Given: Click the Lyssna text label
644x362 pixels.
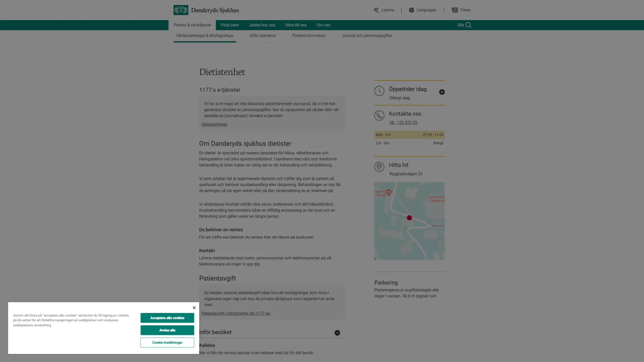Looking at the screenshot, I should [x=387, y=10].
